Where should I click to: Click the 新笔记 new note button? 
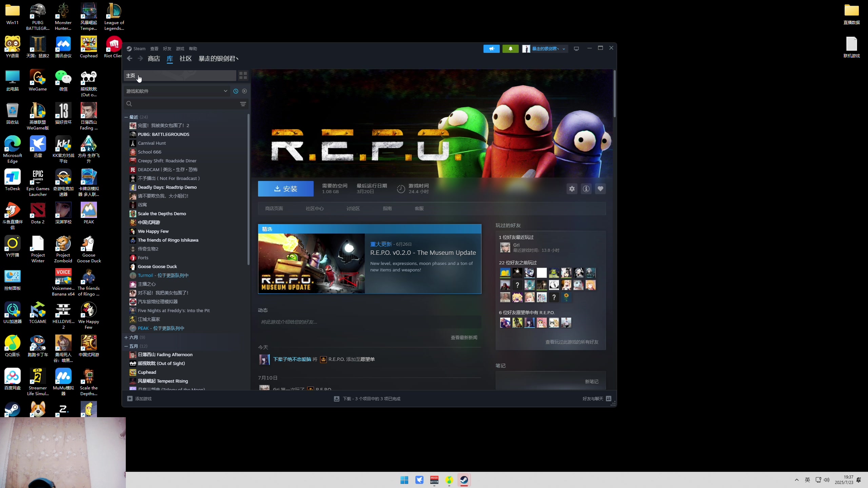(x=591, y=382)
